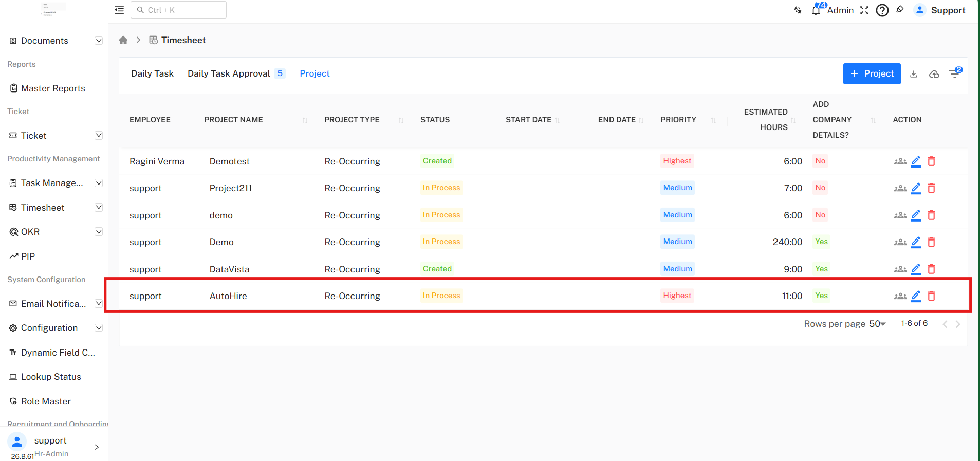Go to home breadcrumb icon
This screenshot has width=980, height=461.
point(123,40)
